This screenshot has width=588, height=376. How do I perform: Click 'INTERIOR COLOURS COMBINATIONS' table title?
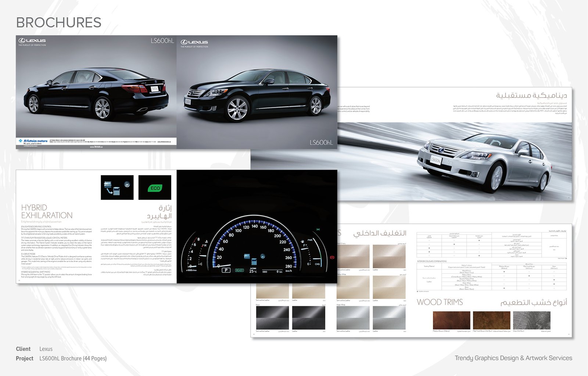(432, 261)
